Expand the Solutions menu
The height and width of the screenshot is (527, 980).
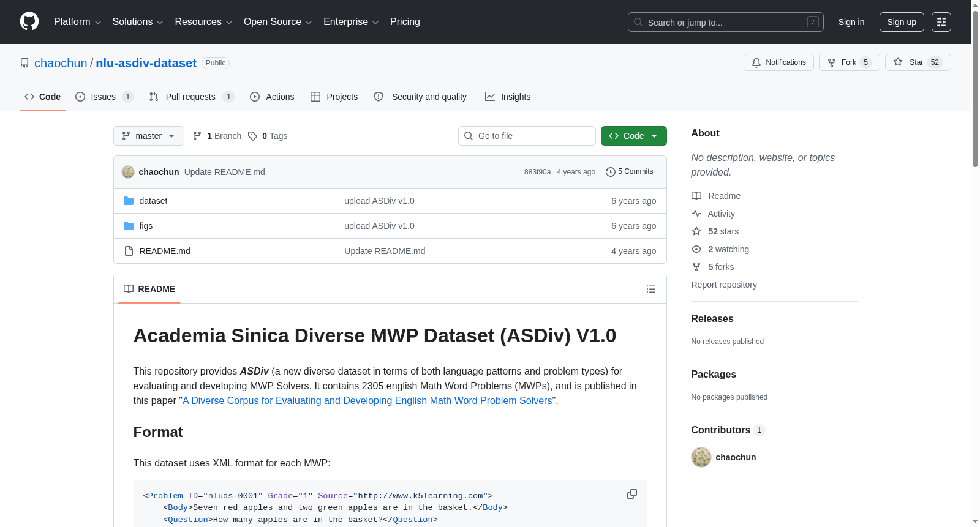click(x=138, y=22)
